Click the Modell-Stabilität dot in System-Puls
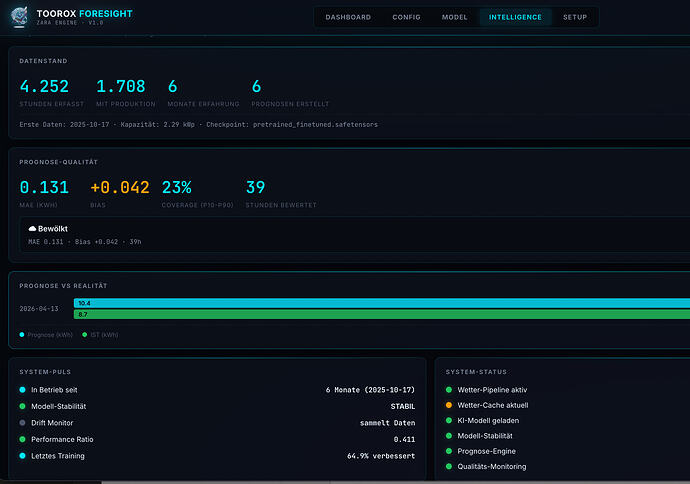The height and width of the screenshot is (484, 690). point(22,406)
